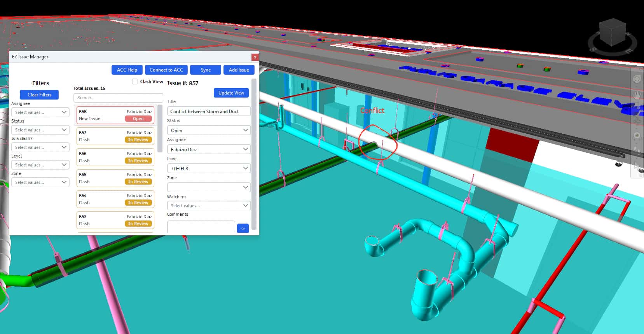Open the Status filter dropdown
Viewport: 644px width, 334px height.
40,130
